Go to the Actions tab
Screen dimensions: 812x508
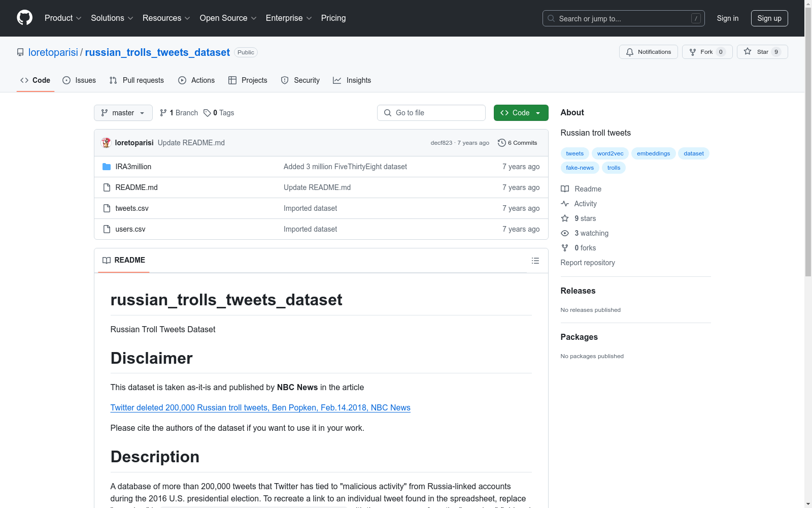pyautogui.click(x=196, y=80)
